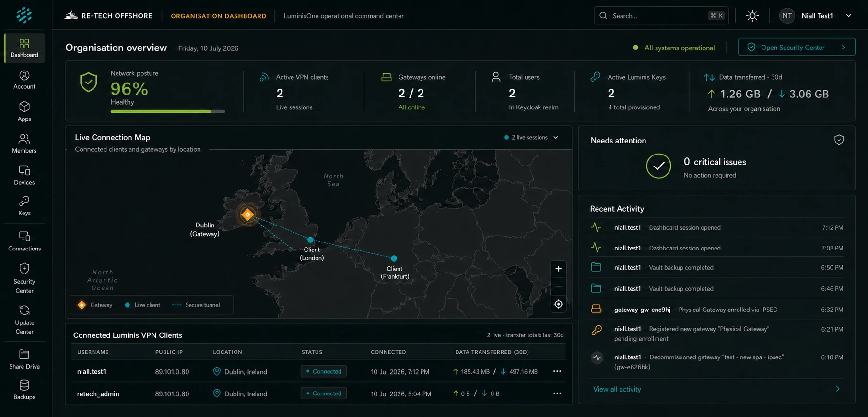Click the Network posture shield icon
This screenshot has width=868, height=417.
[x=89, y=83]
